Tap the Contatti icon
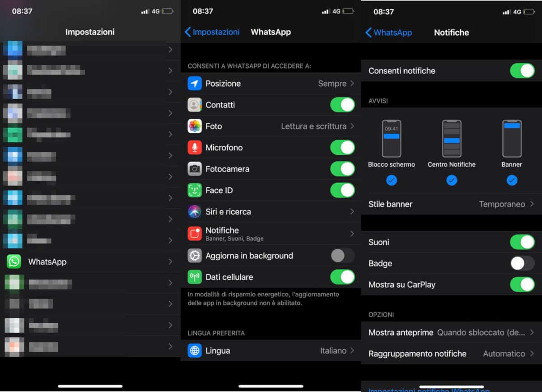542x392 pixels. [x=195, y=105]
